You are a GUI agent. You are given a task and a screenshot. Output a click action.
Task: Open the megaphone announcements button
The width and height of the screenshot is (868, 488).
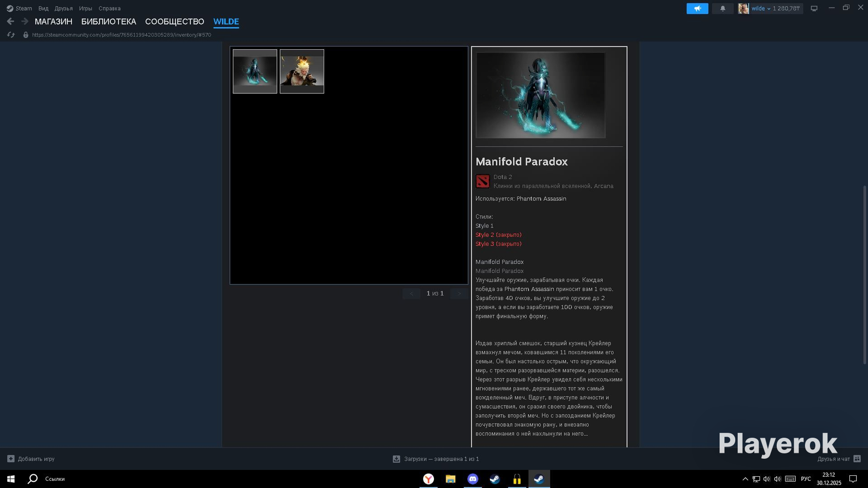(x=697, y=8)
